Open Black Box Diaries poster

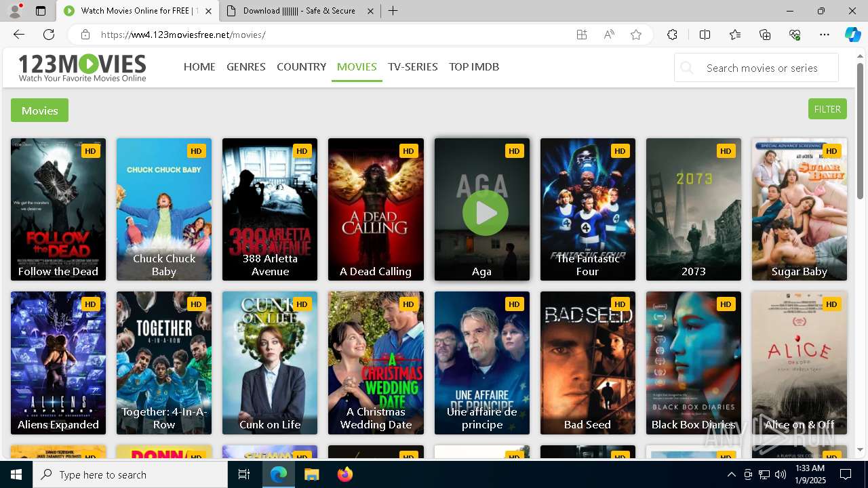coord(694,363)
